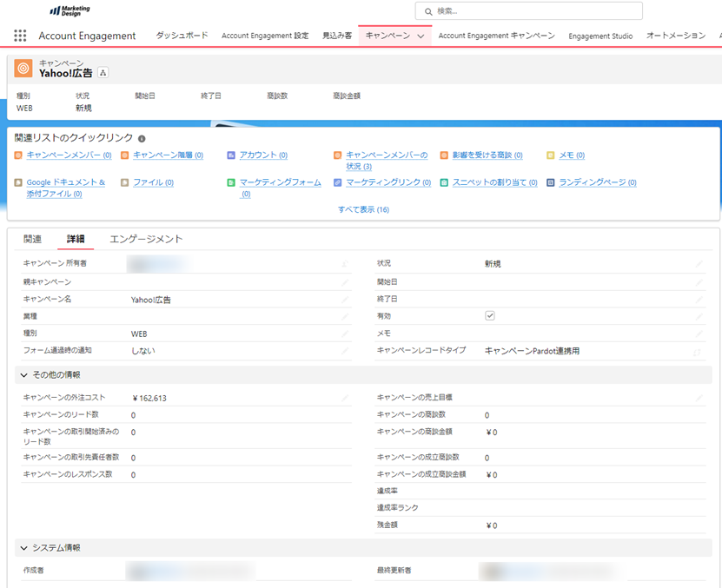
Task: Open the キャンペーンメンバー (0) quick link
Action: [69, 155]
